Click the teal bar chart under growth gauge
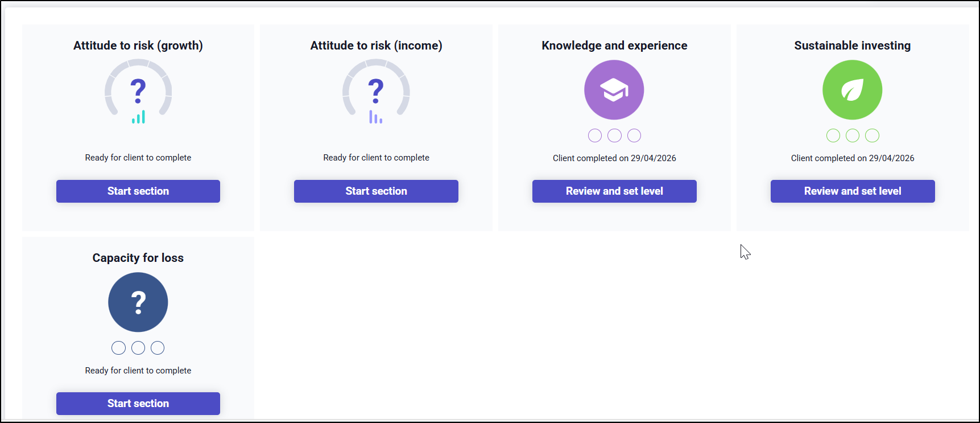 (138, 117)
